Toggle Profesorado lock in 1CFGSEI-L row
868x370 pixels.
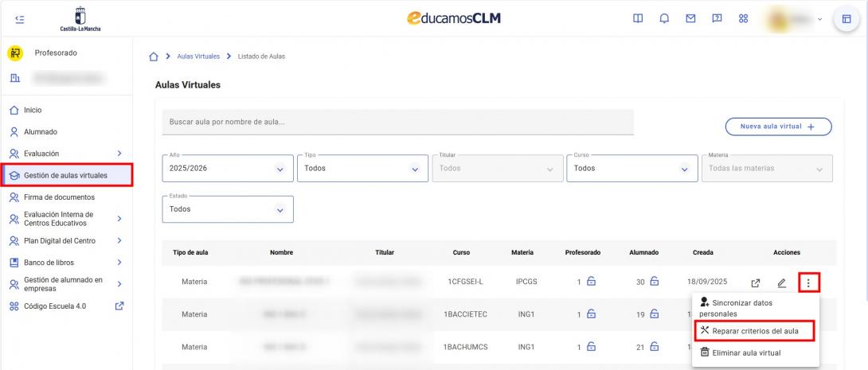click(591, 281)
